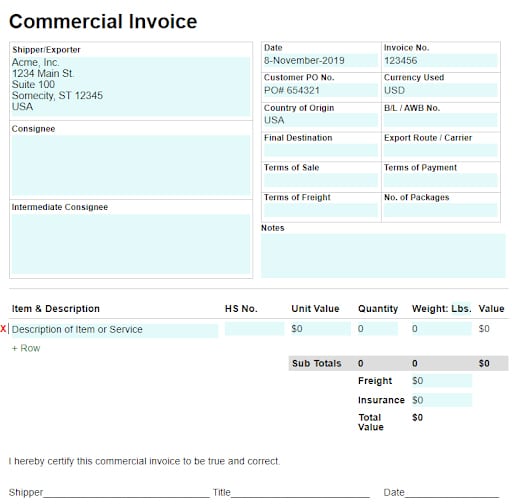Select the Customer PO No. field

point(321,90)
